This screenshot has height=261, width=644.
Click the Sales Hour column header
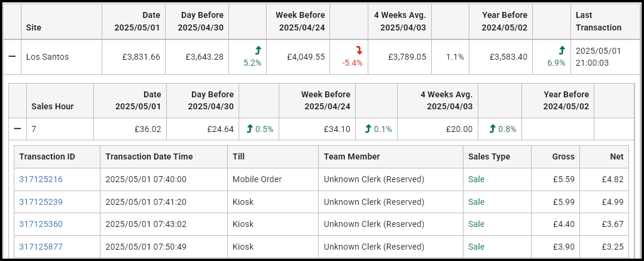(x=53, y=107)
